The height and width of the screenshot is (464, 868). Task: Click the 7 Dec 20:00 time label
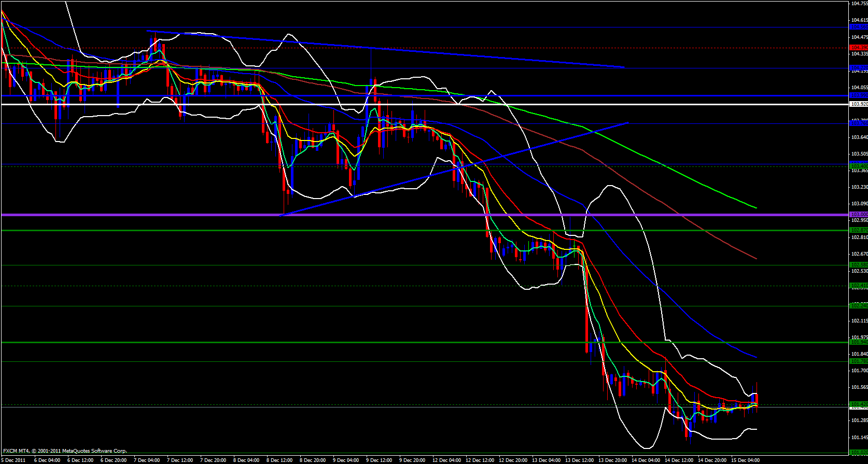[x=213, y=460]
